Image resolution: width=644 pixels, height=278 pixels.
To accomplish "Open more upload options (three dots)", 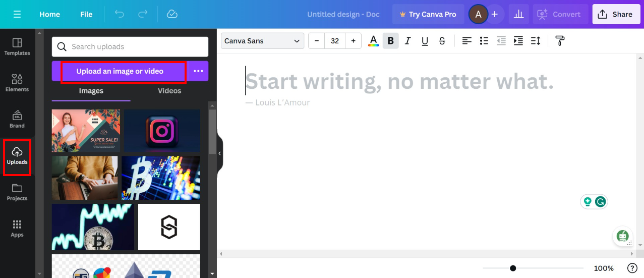I will [x=198, y=71].
